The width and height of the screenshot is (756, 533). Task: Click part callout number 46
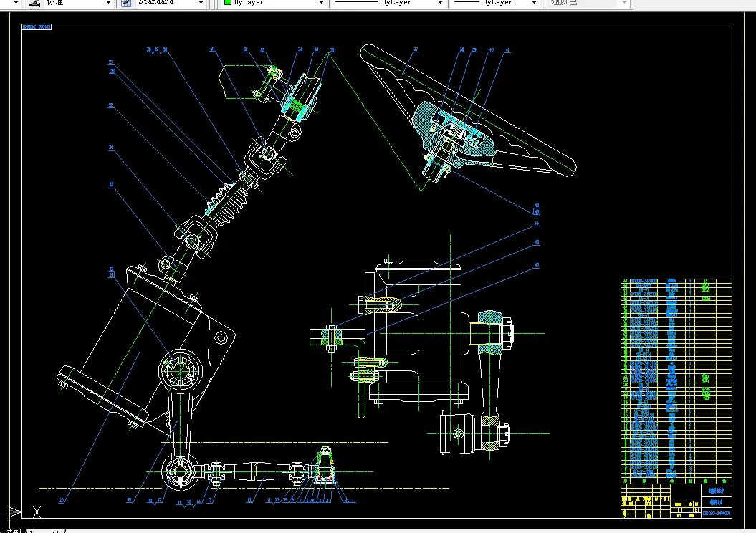tap(537, 265)
